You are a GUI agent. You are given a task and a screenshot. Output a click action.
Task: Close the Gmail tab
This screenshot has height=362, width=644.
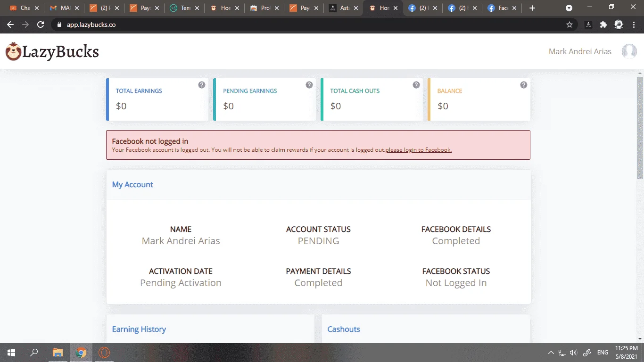(77, 8)
